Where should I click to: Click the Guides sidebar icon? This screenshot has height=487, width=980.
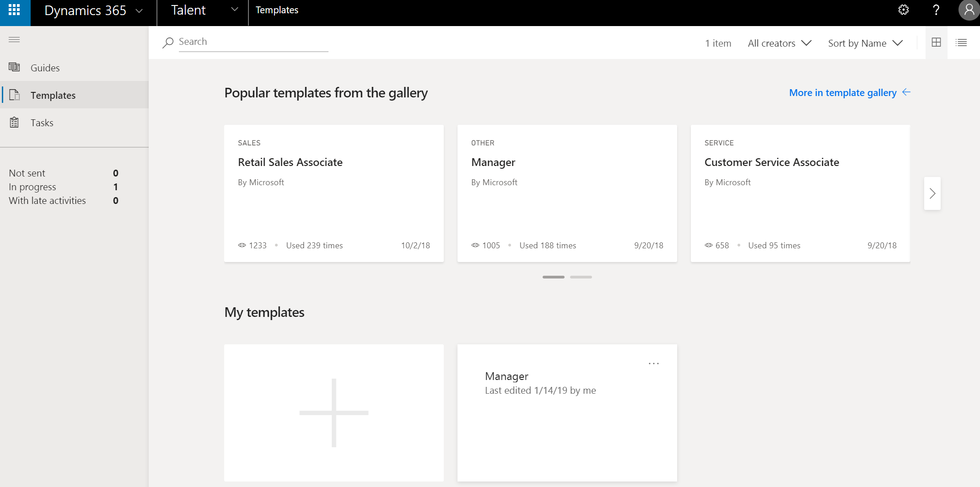14,67
